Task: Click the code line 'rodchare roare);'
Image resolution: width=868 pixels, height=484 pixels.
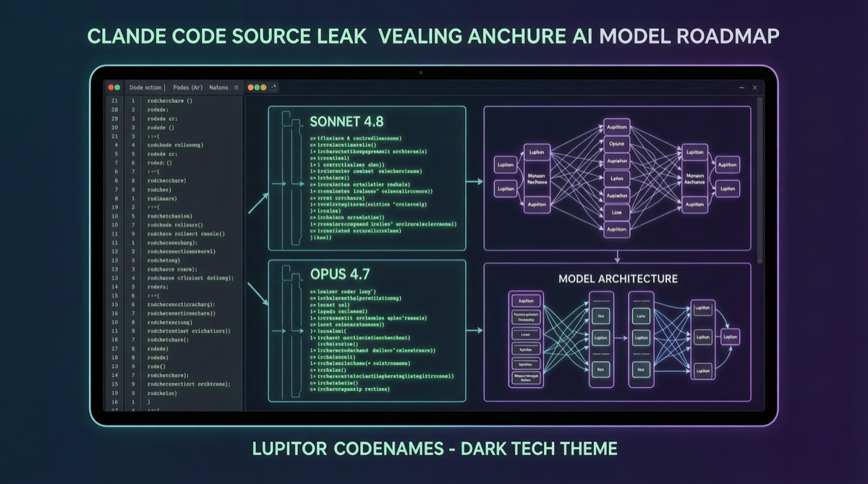Action: (x=173, y=269)
